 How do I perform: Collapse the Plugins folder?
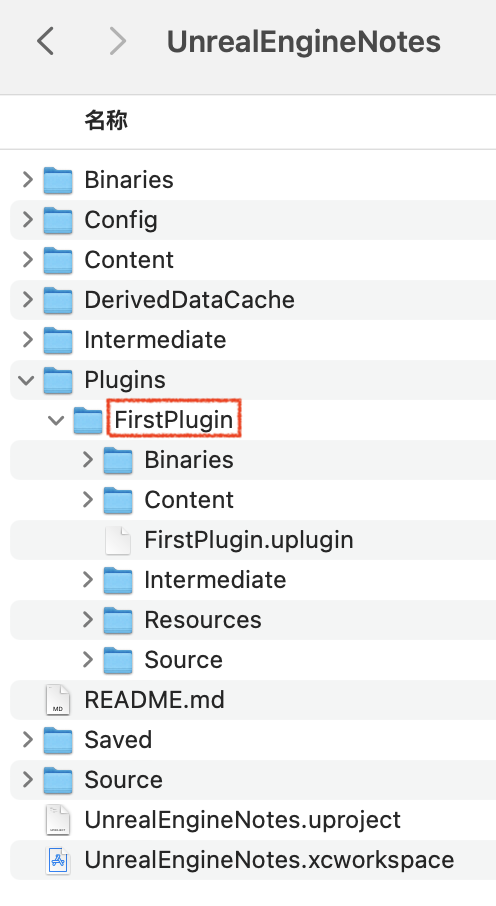[x=27, y=380]
